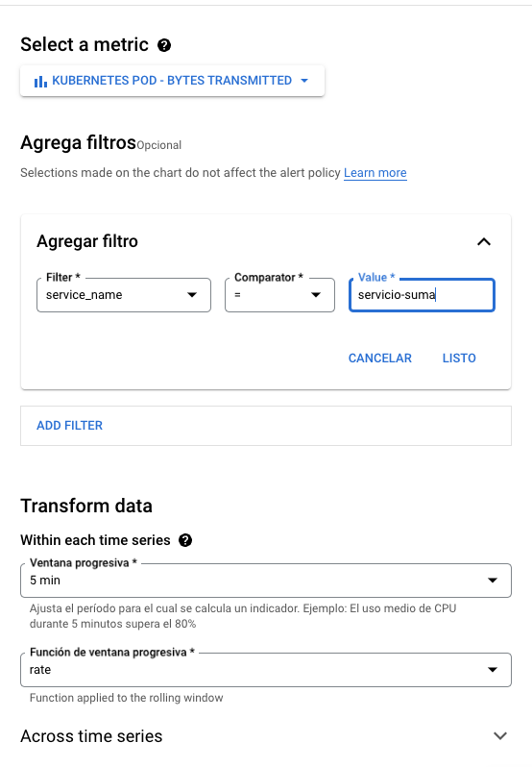Click help icon next to Within each time series
Image resolution: width=532 pixels, height=767 pixels.
click(x=185, y=540)
